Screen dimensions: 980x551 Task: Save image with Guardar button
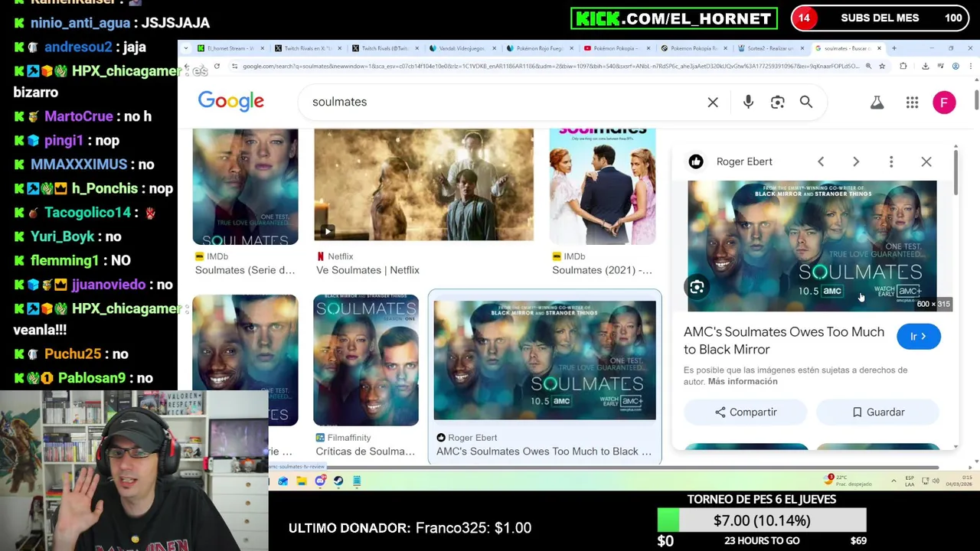pyautogui.click(x=878, y=412)
